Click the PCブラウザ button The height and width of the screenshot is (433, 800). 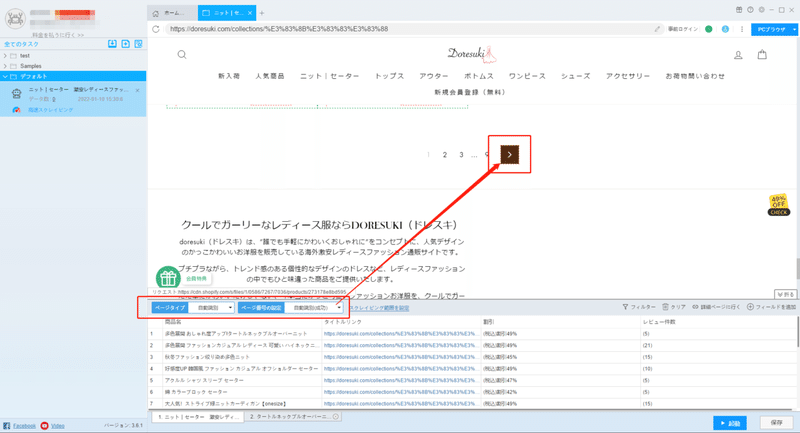click(x=771, y=30)
